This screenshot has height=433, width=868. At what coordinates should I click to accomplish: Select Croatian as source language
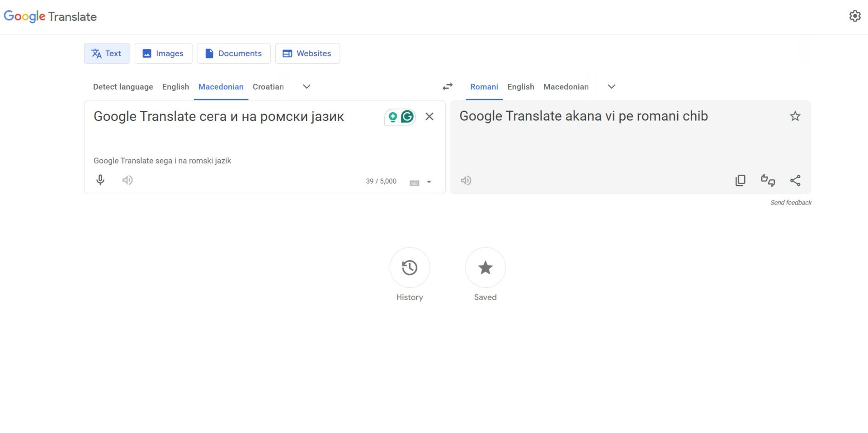268,87
